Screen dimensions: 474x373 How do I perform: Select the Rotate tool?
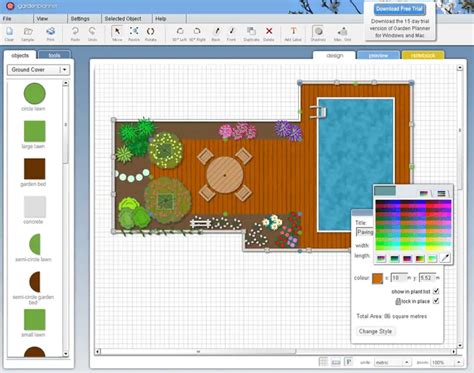point(150,34)
